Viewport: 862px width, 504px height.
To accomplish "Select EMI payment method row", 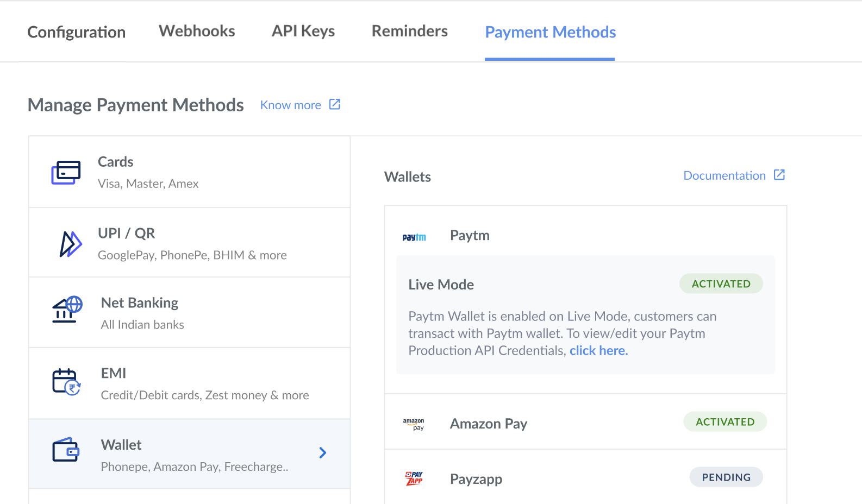I will [189, 383].
